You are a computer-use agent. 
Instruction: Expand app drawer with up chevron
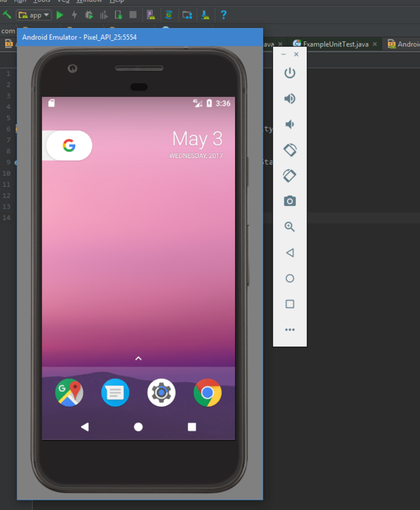(x=138, y=358)
